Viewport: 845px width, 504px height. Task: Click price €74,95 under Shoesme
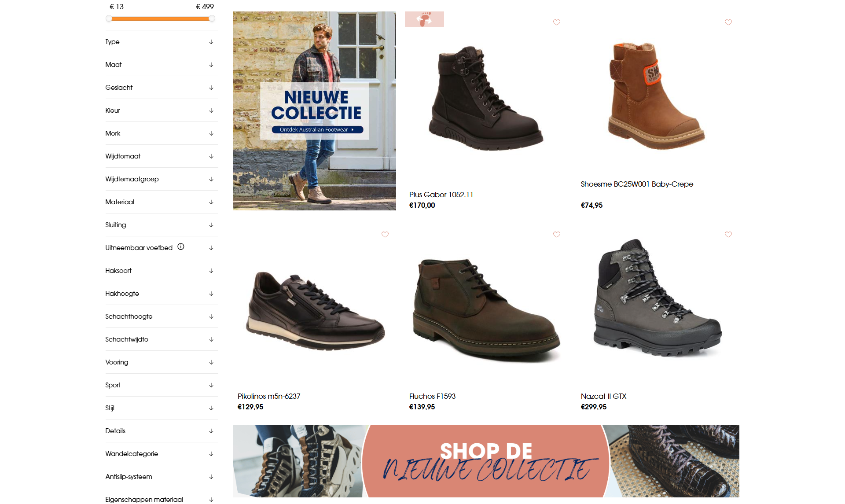[x=591, y=205]
